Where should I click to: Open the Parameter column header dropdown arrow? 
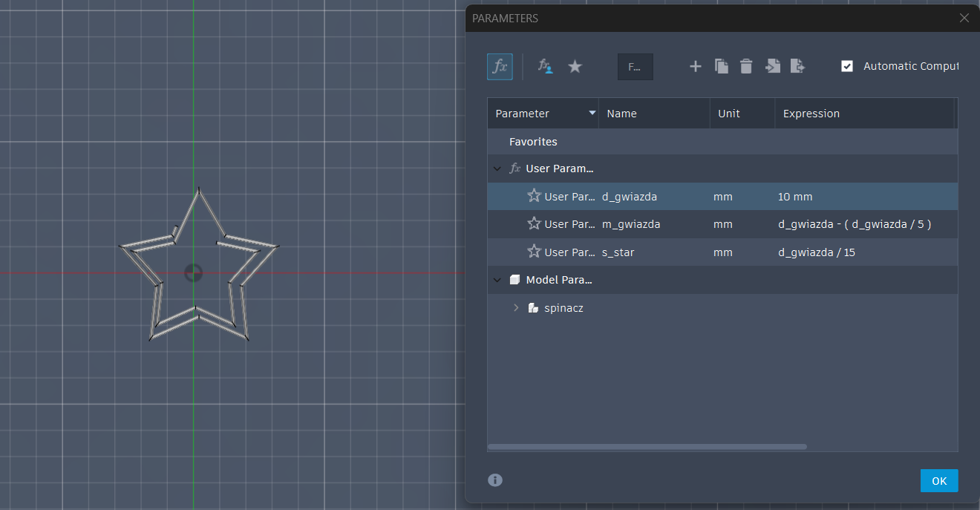click(592, 114)
